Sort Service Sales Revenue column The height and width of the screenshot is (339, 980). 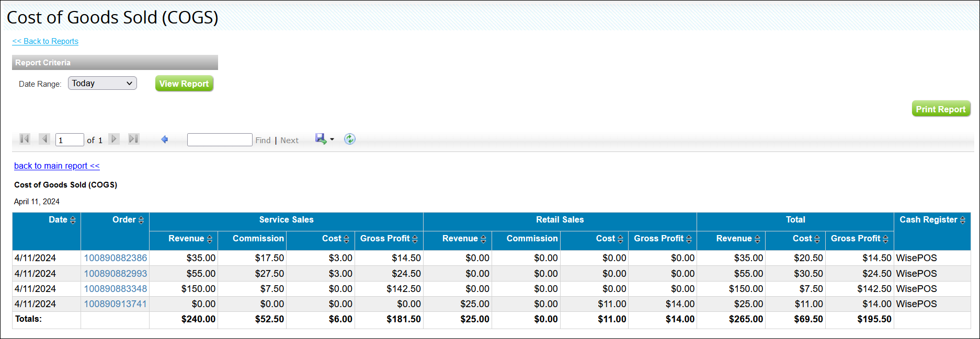[x=210, y=239]
